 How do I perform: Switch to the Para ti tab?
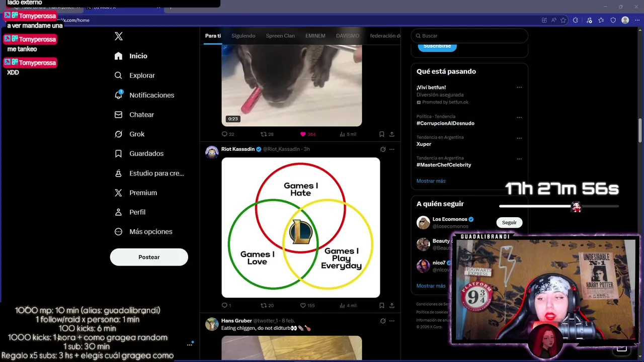point(213,36)
